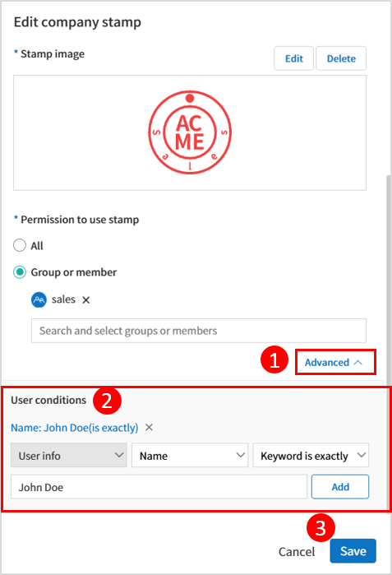Select the All permission radio button
Screen dimensions: 392x575
point(20,245)
